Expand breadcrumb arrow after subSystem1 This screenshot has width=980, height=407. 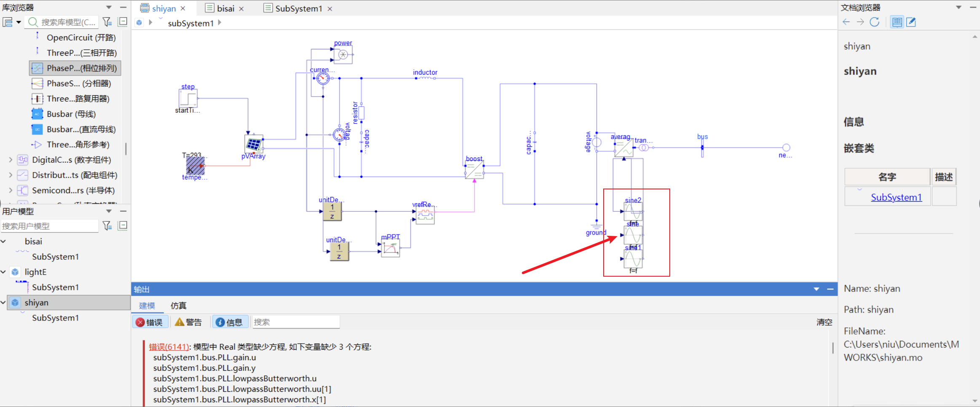(x=220, y=23)
